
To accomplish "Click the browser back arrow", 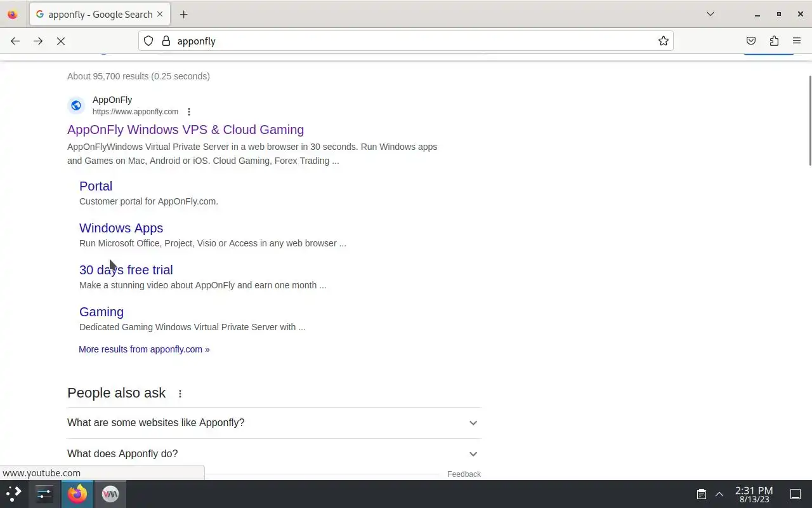I will tap(15, 41).
